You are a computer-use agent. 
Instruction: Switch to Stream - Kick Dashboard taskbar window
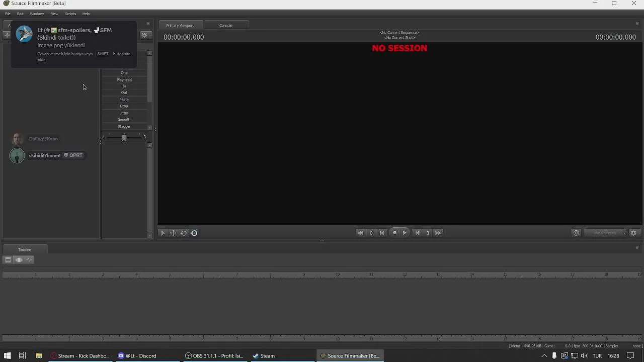tap(80, 355)
